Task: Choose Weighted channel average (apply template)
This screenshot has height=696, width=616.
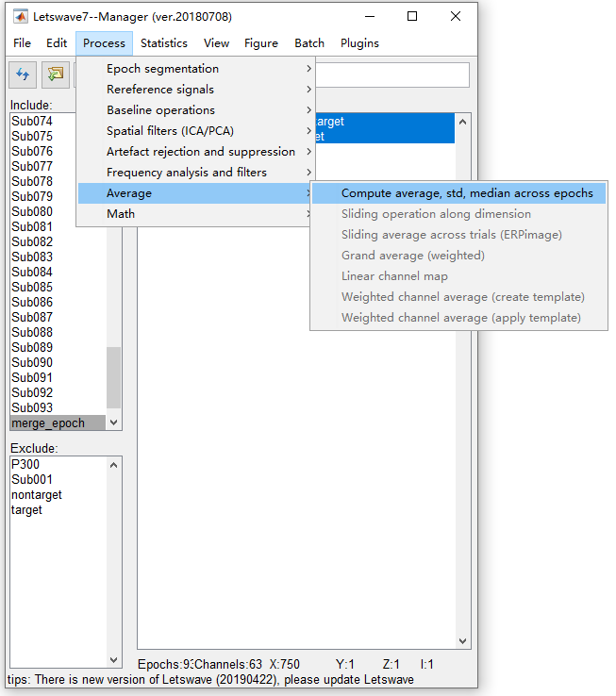Action: (458, 318)
